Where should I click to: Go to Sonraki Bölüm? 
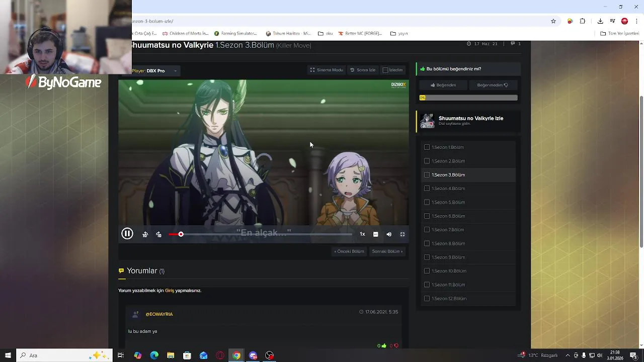[387, 251]
